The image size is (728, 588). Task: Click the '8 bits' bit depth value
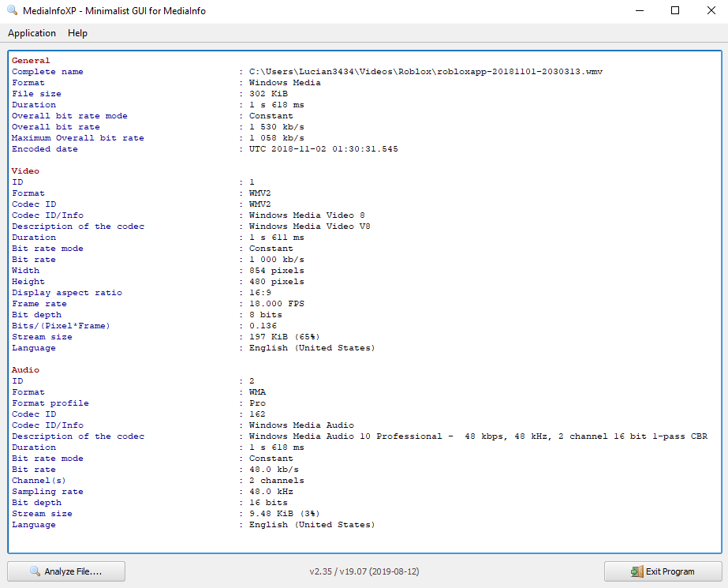[266, 315]
